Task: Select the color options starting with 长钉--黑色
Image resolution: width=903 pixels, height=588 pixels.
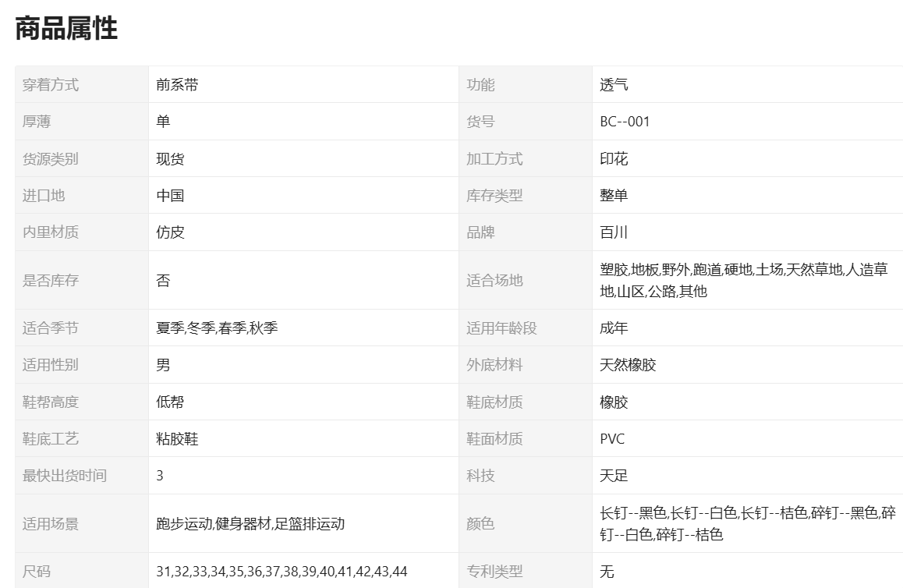Action: coord(747,523)
